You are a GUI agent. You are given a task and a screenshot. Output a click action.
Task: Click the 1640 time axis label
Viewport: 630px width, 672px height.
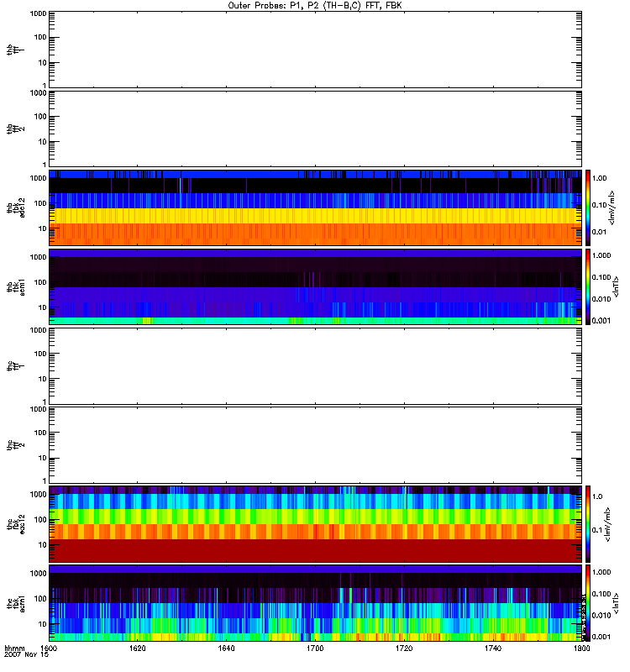click(226, 648)
